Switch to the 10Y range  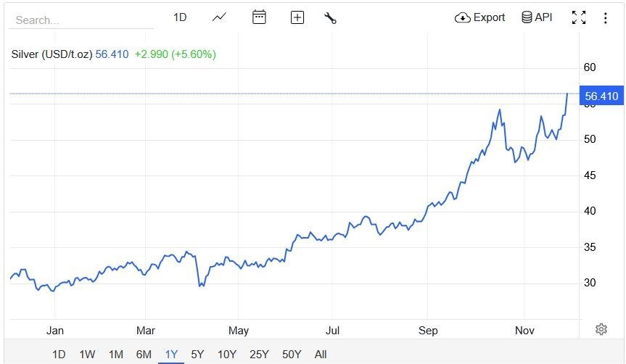point(227,354)
